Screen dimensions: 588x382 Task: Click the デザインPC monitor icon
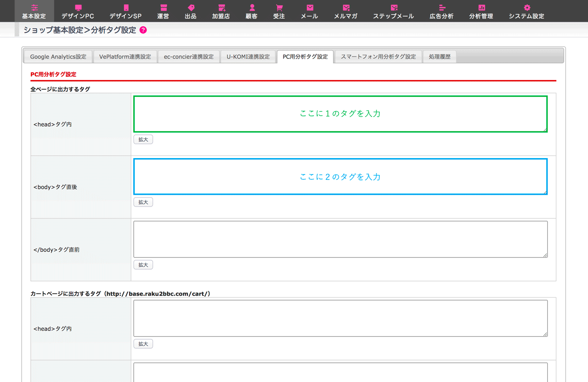point(78,8)
